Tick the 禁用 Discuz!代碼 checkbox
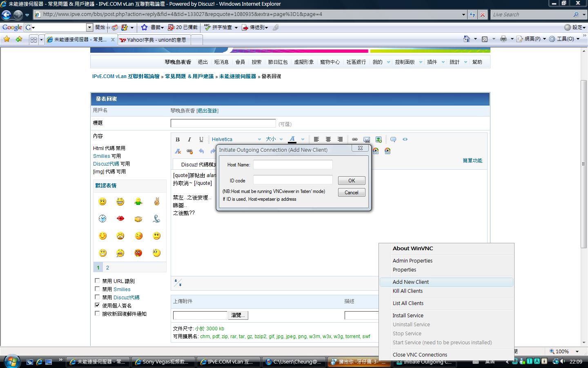The height and width of the screenshot is (368, 588). click(97, 297)
